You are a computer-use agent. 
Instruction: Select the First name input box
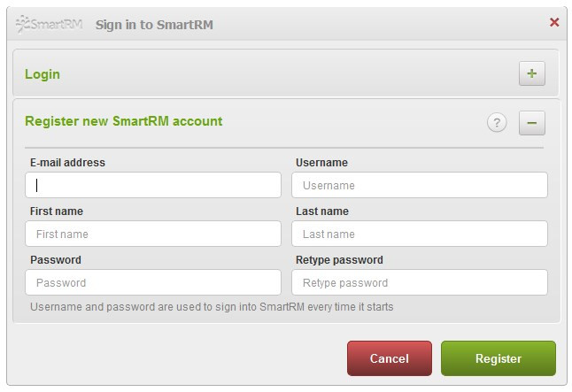point(153,234)
